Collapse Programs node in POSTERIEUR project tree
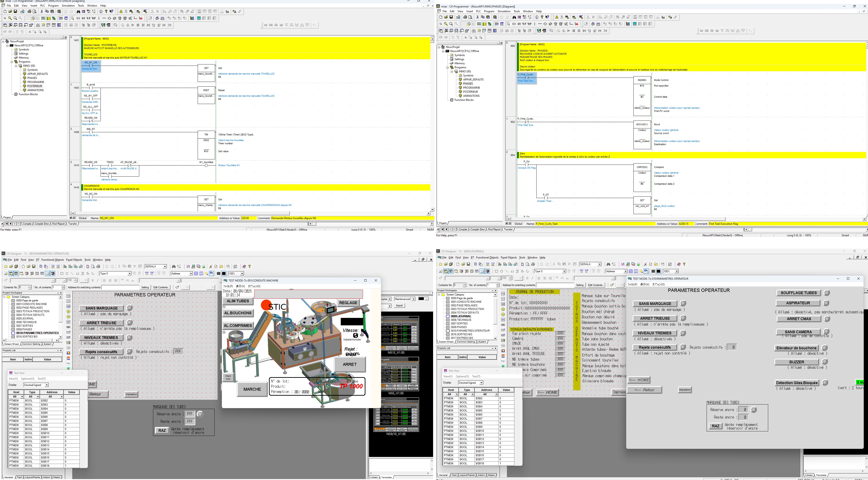Viewport: 868px width, 480px height. (12, 61)
